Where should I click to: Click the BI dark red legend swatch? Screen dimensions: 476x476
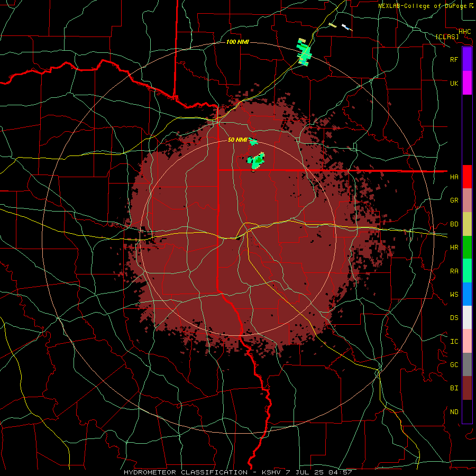(x=467, y=388)
